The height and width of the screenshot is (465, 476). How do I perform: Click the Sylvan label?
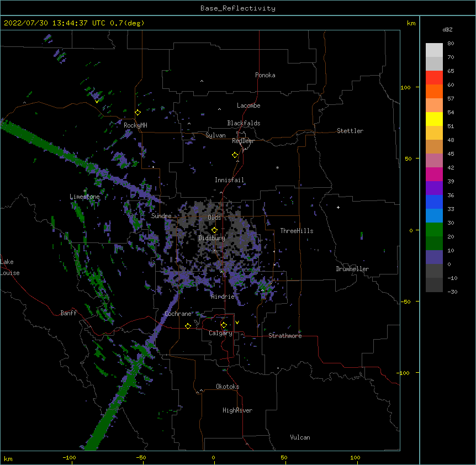[x=215, y=135]
